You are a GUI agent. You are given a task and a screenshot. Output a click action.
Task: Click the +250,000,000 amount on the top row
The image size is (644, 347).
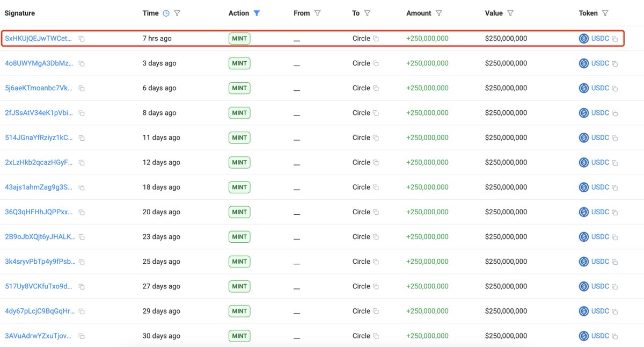coord(428,38)
